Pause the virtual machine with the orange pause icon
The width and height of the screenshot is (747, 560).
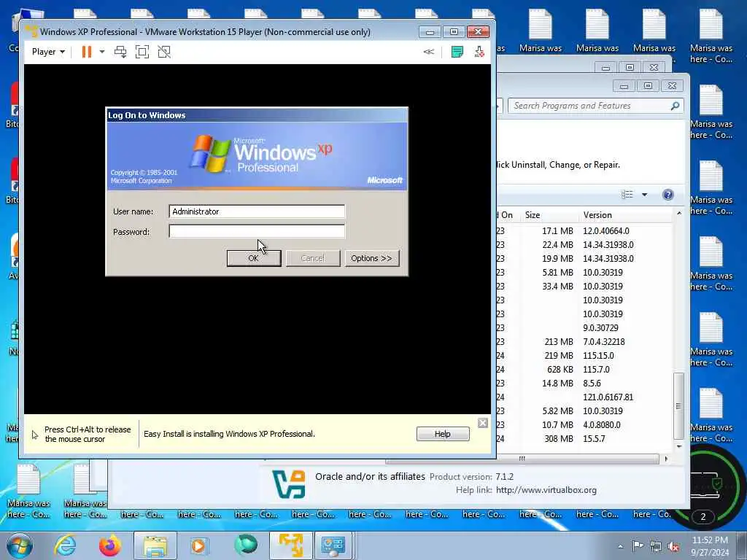pos(87,52)
